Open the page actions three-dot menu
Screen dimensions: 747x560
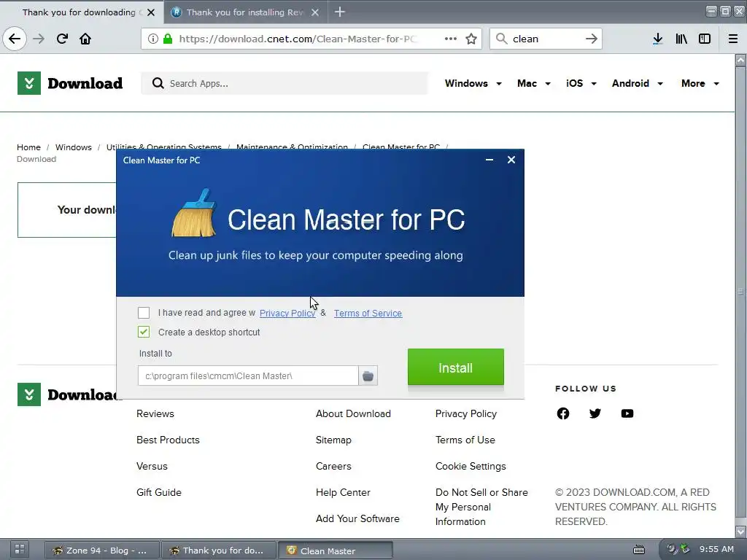coord(451,39)
